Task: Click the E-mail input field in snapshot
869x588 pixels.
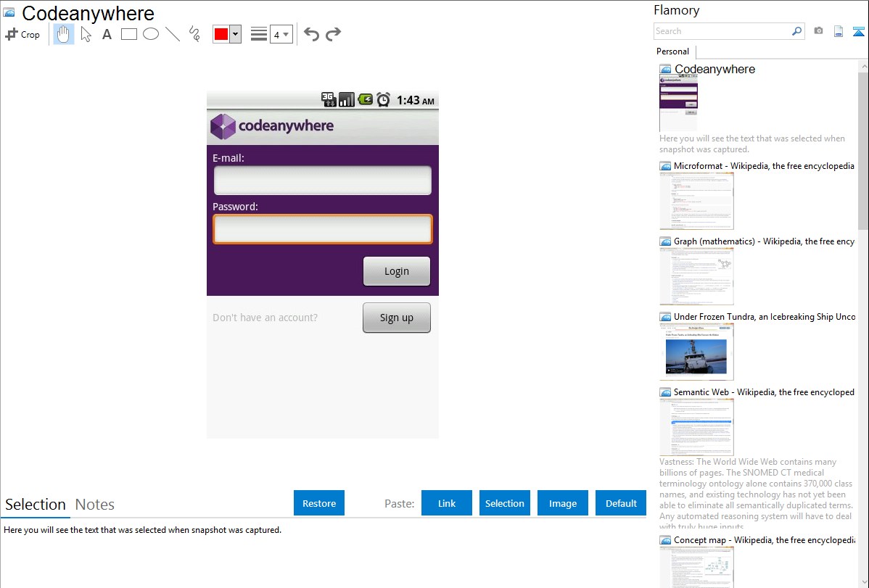Action: (323, 180)
